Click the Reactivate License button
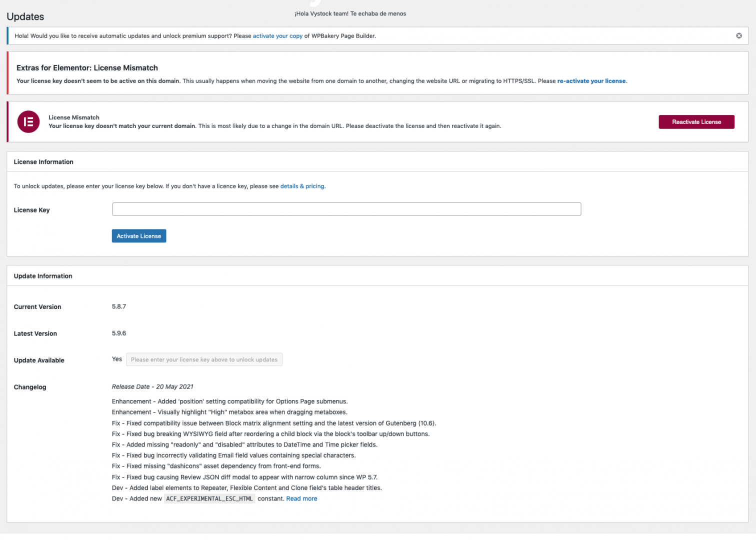Screen dimensions: 756x540 coord(696,122)
